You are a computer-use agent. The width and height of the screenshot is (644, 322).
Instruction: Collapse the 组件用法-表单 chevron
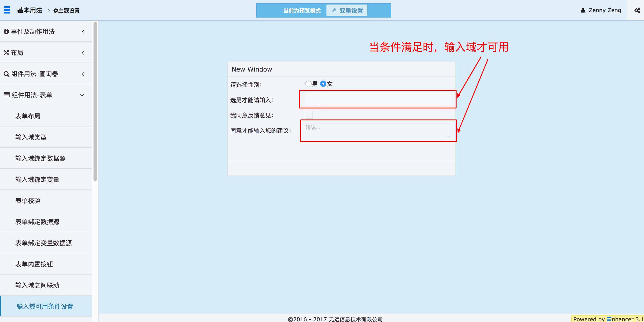point(82,95)
